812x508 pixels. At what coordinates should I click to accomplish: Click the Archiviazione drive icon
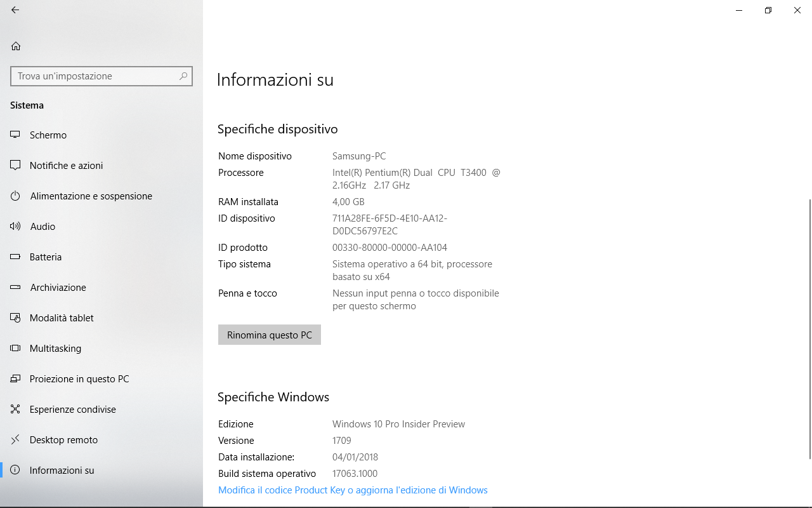[16, 287]
